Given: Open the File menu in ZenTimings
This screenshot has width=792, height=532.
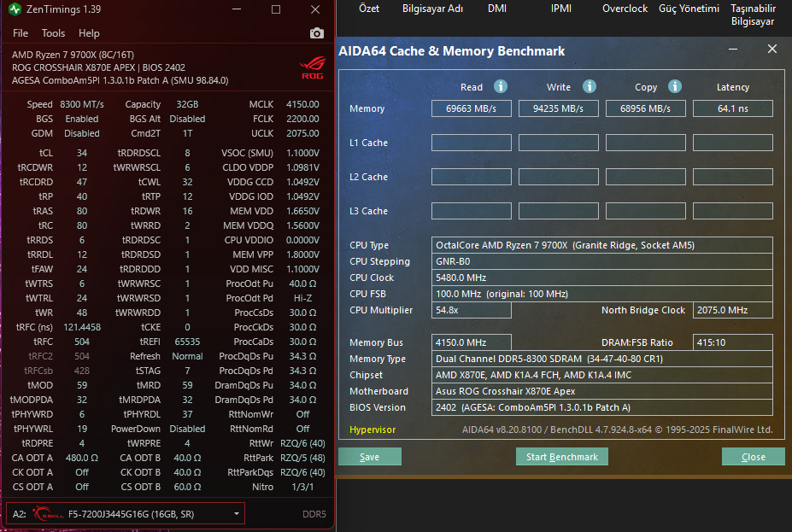Looking at the screenshot, I should [x=21, y=33].
